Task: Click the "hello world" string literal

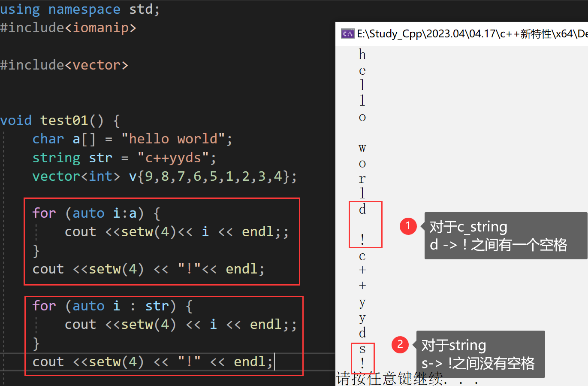Action: pyautogui.click(x=173, y=139)
